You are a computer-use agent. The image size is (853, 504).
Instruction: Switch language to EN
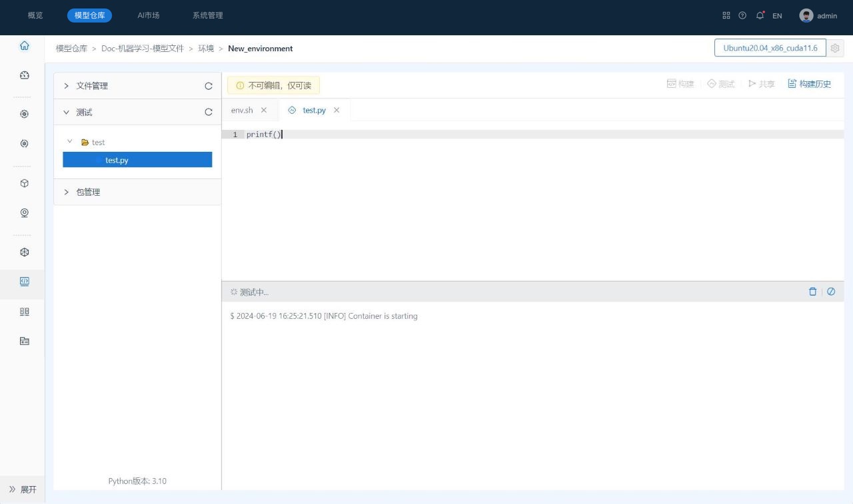pyautogui.click(x=777, y=15)
